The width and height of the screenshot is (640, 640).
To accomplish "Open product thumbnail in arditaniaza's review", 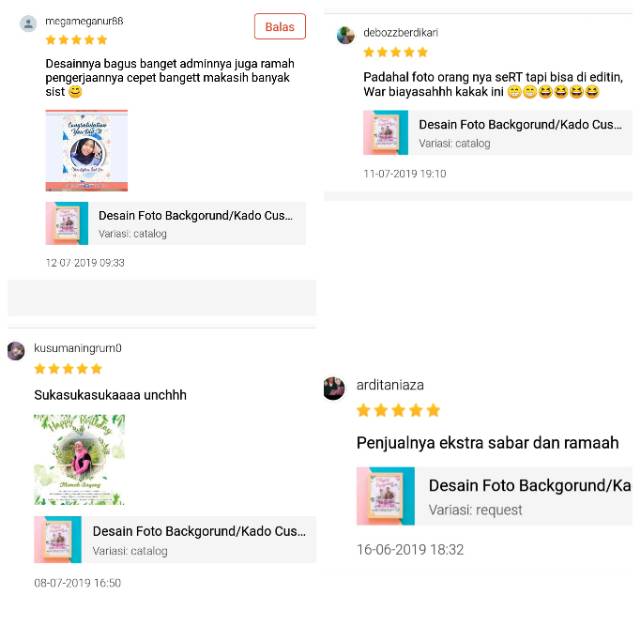I will coord(385,496).
